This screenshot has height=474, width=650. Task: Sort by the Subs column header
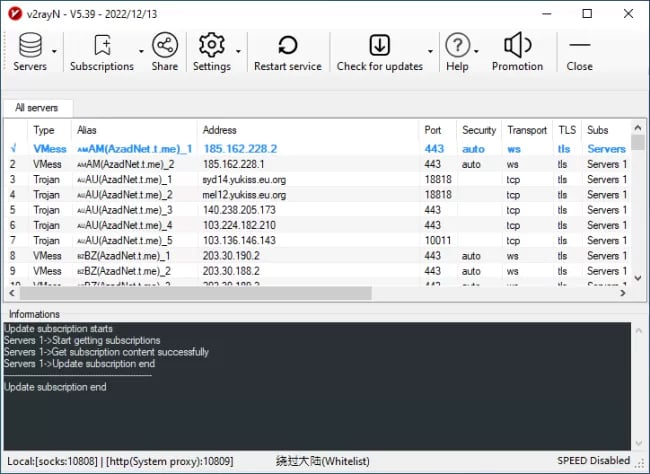click(x=597, y=130)
